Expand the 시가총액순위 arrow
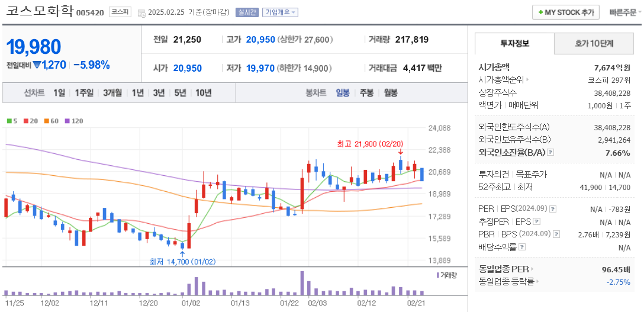Viewport: 644px width, 312px height. pyautogui.click(x=527, y=80)
